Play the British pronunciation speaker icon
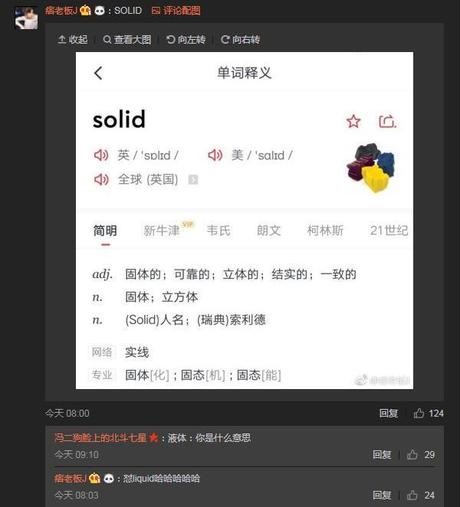460x507 pixels. (101, 155)
